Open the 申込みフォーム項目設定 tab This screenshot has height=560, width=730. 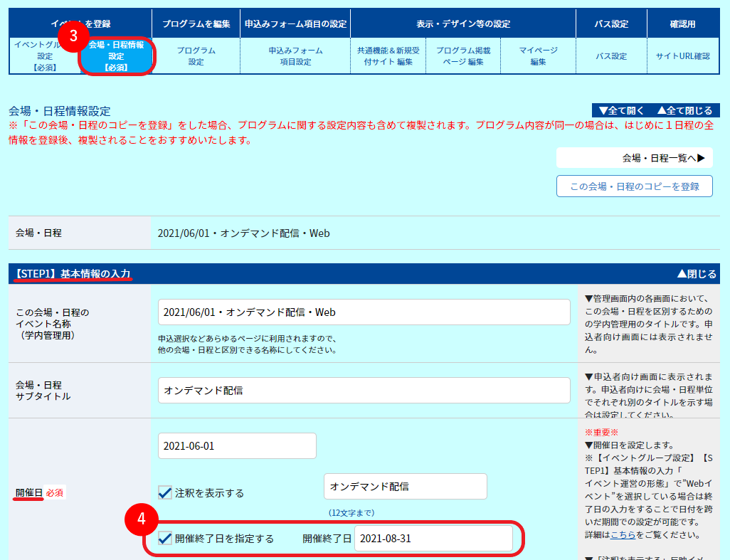tap(295, 56)
